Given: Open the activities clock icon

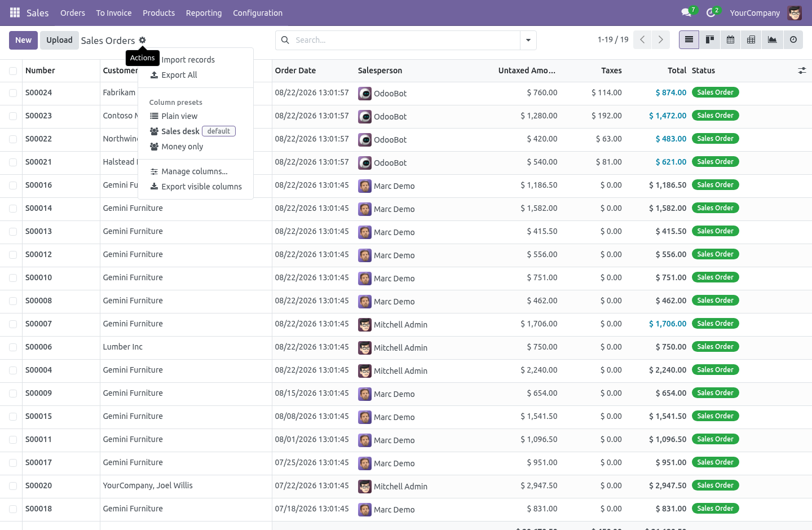Looking at the screenshot, I should pyautogui.click(x=710, y=12).
